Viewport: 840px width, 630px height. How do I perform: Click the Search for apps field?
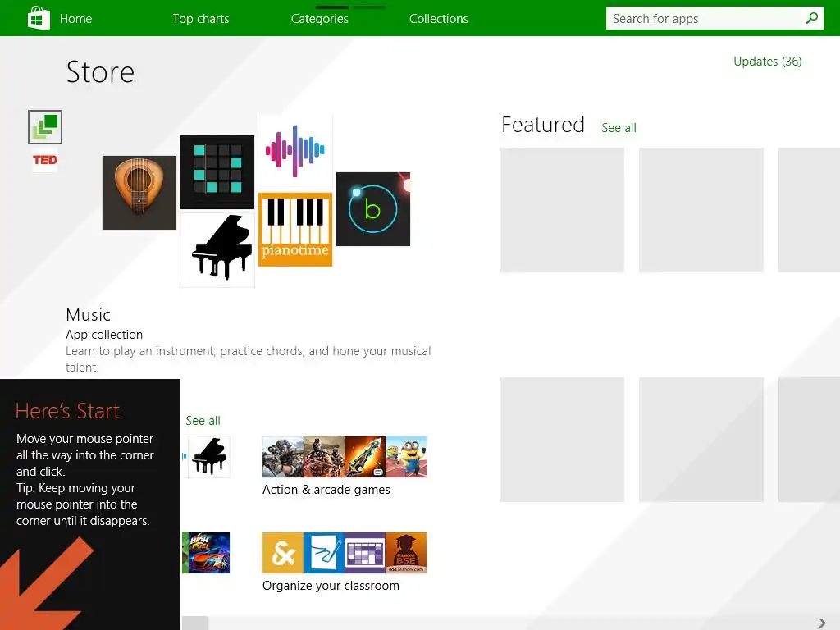pos(714,18)
